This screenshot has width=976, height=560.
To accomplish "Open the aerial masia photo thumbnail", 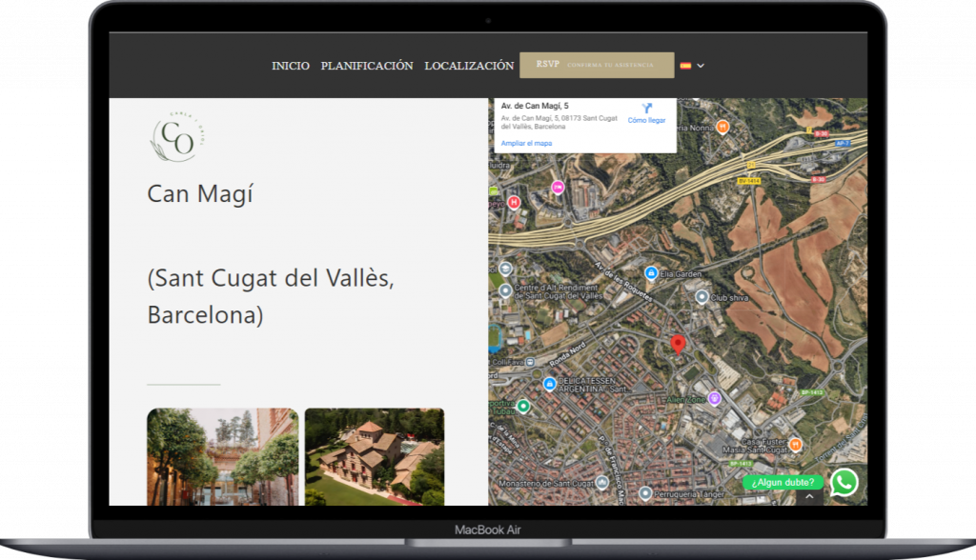I will [374, 456].
